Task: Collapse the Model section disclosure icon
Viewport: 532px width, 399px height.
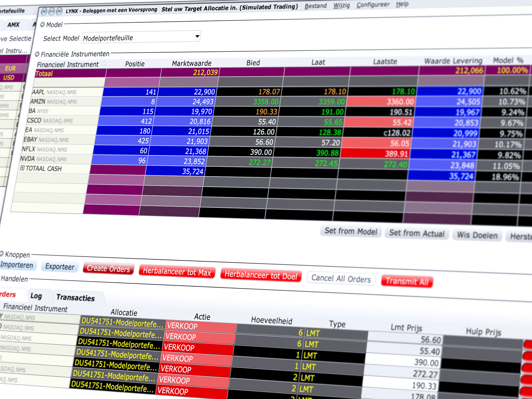Action: point(42,25)
